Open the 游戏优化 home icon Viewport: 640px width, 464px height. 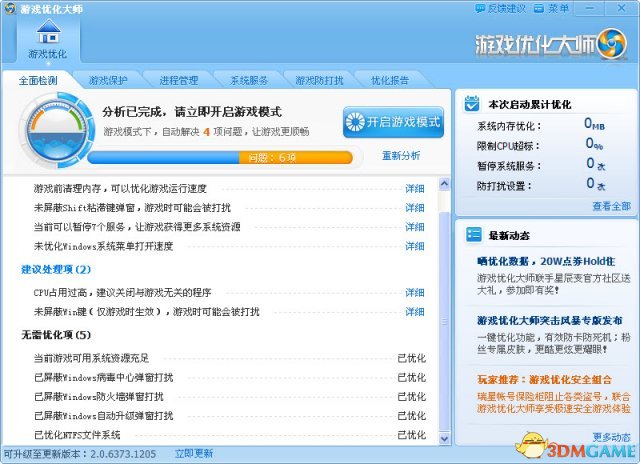48,39
